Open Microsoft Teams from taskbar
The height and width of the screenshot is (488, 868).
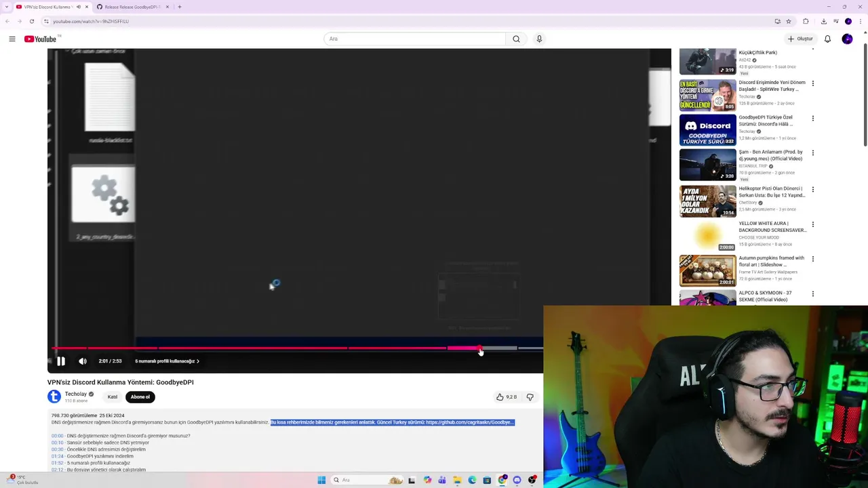tap(442, 480)
